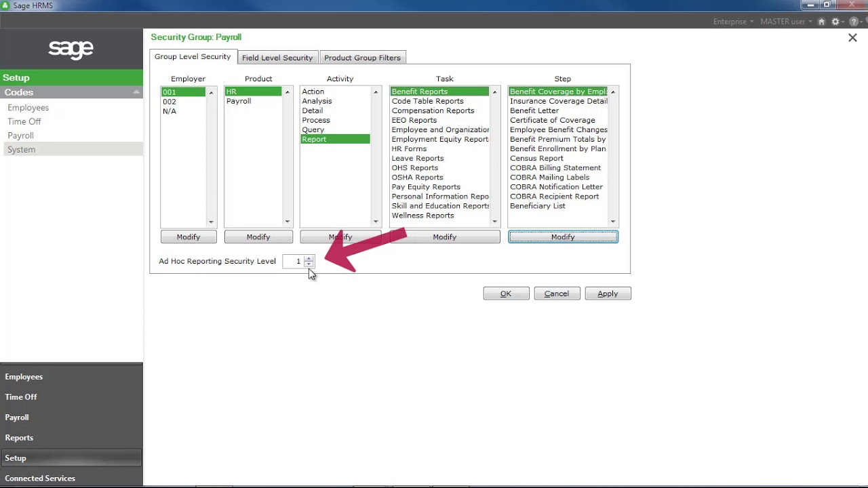Image resolution: width=868 pixels, height=488 pixels.
Task: Select employer 002 in the Employer list
Action: click(x=170, y=101)
